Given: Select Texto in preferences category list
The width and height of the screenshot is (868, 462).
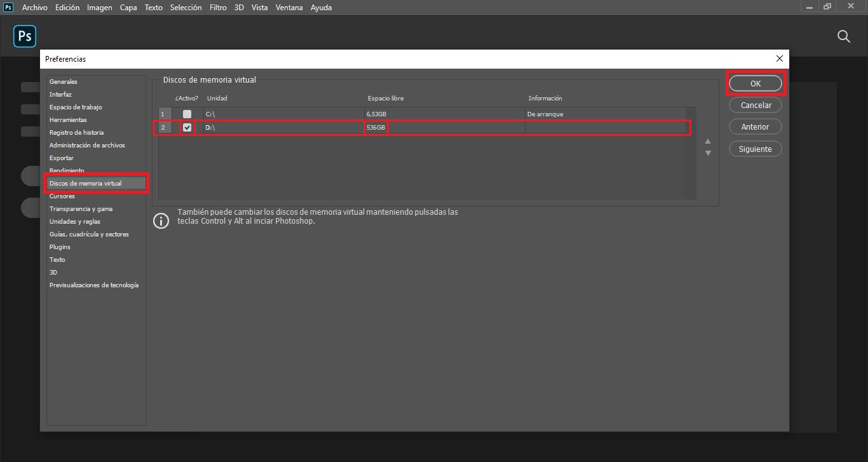Looking at the screenshot, I should [57, 259].
